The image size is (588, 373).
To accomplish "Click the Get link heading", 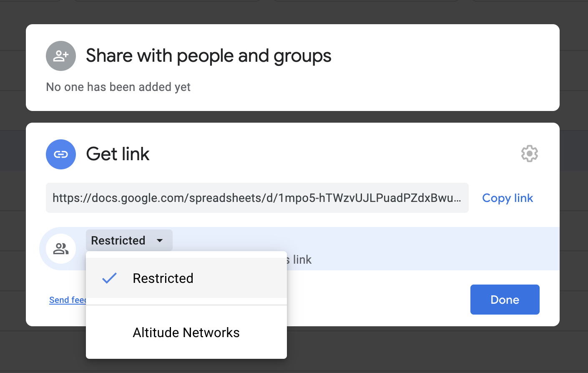I will point(118,154).
